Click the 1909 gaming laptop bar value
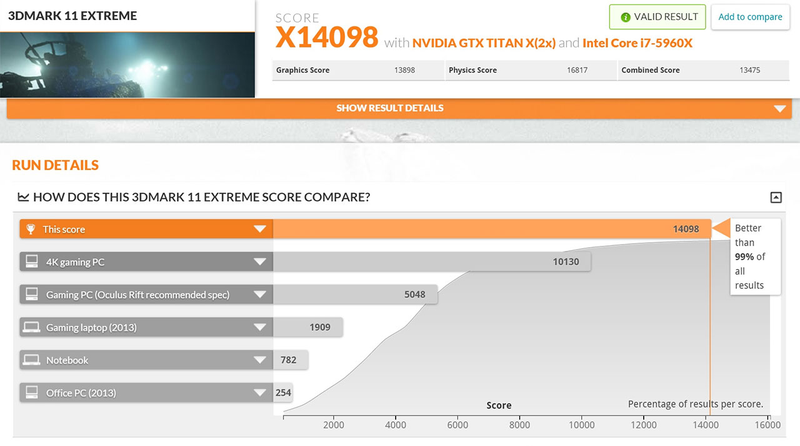The height and width of the screenshot is (446, 800). [320, 327]
